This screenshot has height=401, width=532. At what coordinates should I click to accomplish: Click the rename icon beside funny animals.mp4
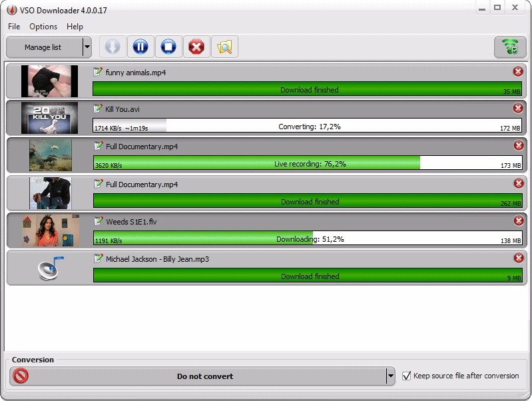click(x=98, y=72)
